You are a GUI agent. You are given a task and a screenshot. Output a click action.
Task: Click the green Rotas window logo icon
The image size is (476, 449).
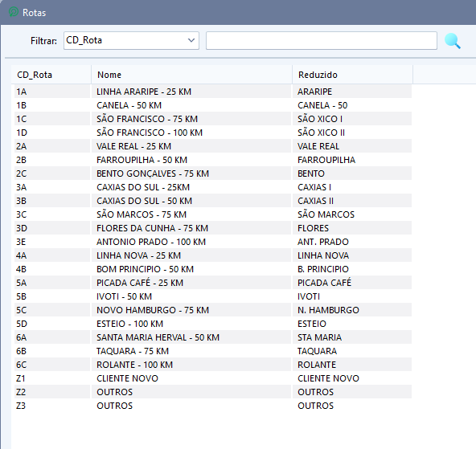point(14,12)
